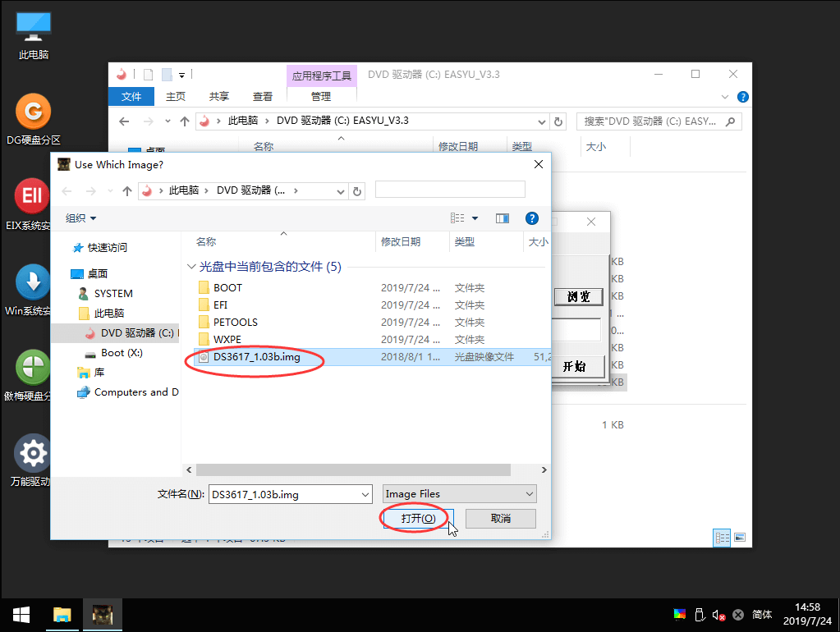Select DS3617_1.03b.img in the file list
This screenshot has width=840, height=632.
pos(255,357)
